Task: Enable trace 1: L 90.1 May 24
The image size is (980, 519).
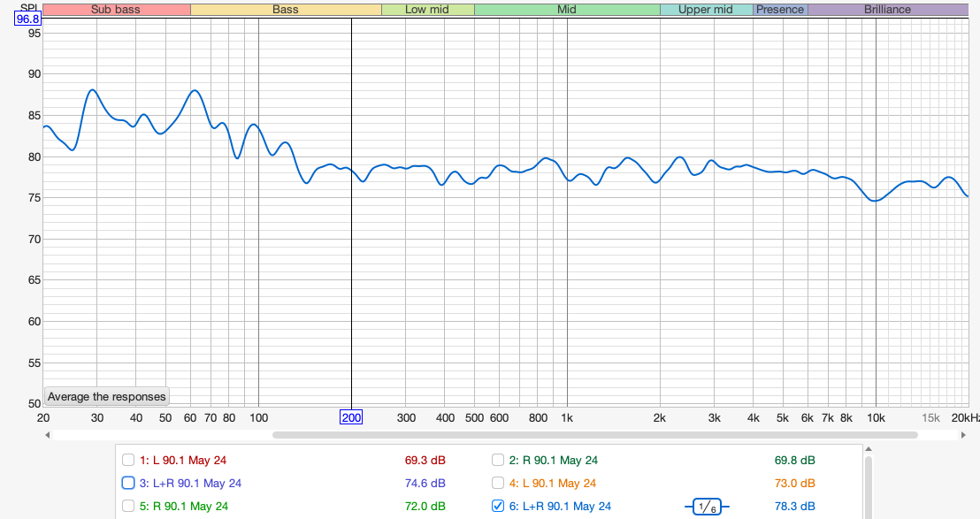Action: pos(128,461)
